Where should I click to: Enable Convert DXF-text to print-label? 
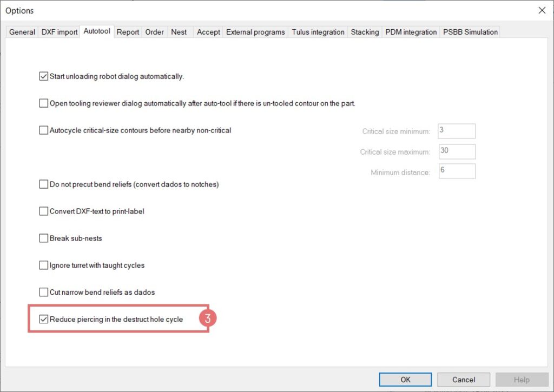(44, 211)
